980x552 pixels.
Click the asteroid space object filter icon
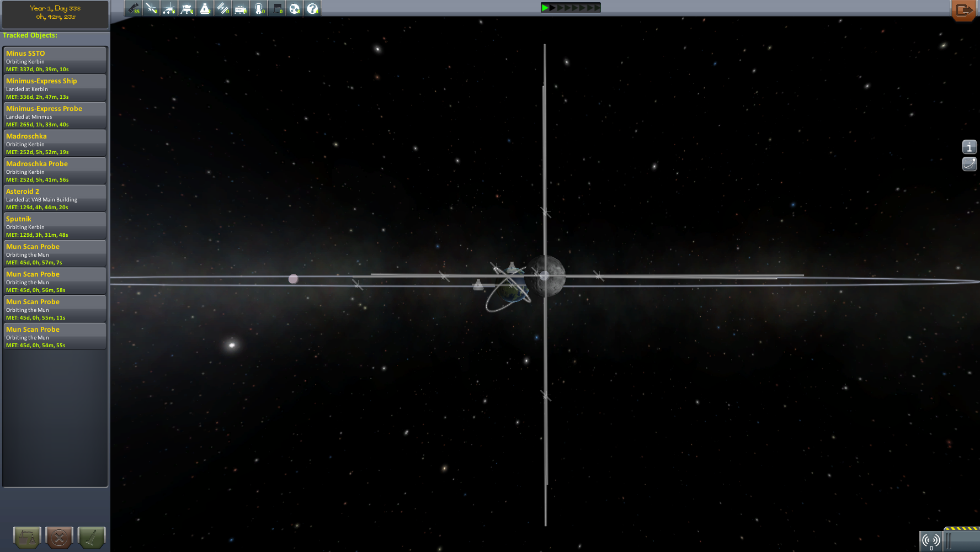[295, 8]
